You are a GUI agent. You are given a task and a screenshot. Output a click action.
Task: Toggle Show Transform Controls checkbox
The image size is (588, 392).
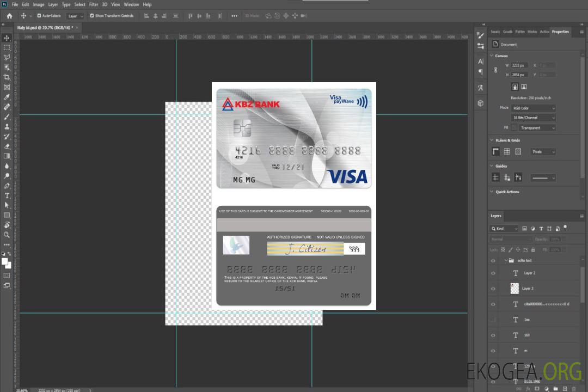point(92,16)
